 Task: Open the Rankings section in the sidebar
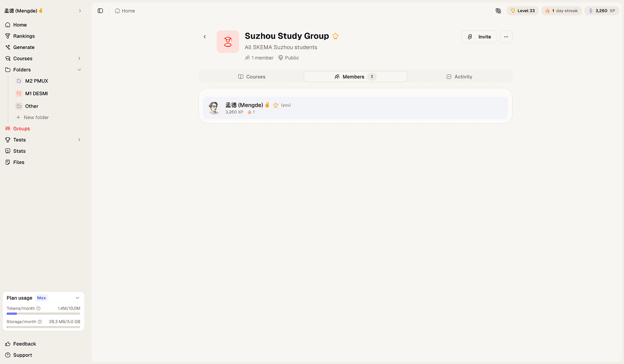coord(23,36)
